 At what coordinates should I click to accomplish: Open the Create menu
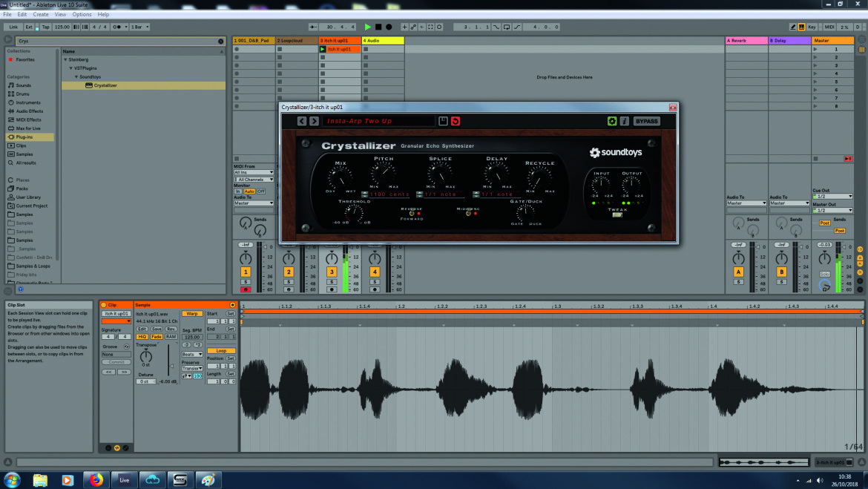(x=40, y=14)
